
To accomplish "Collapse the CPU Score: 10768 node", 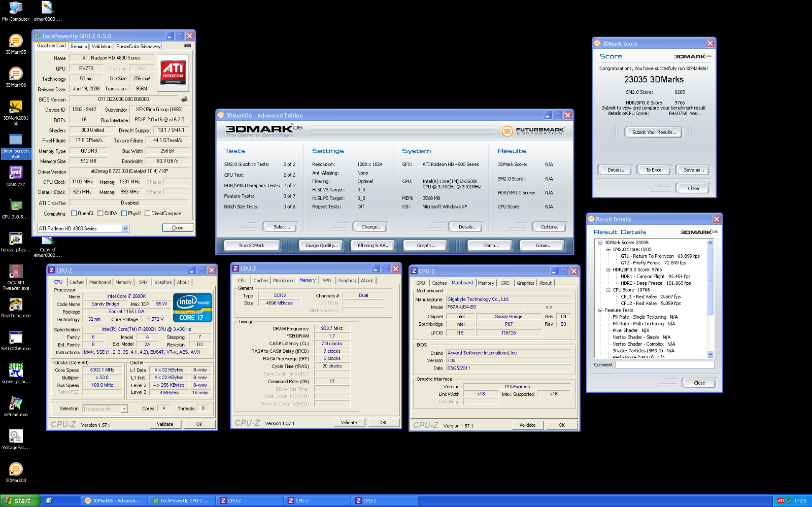I will (x=608, y=290).
